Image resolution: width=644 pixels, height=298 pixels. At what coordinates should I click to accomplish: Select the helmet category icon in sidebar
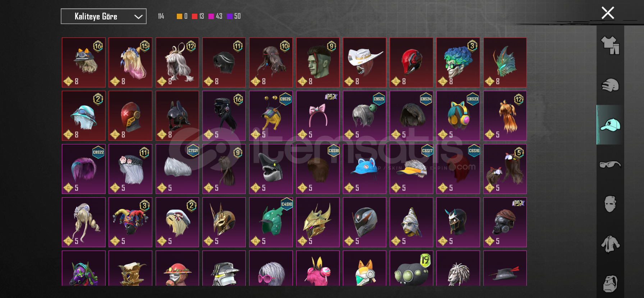pos(610,85)
